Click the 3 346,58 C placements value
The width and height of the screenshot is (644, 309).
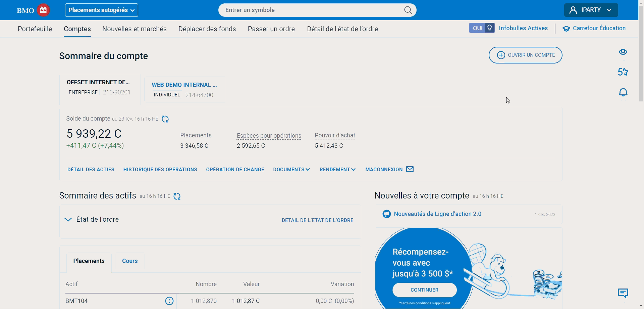point(194,146)
